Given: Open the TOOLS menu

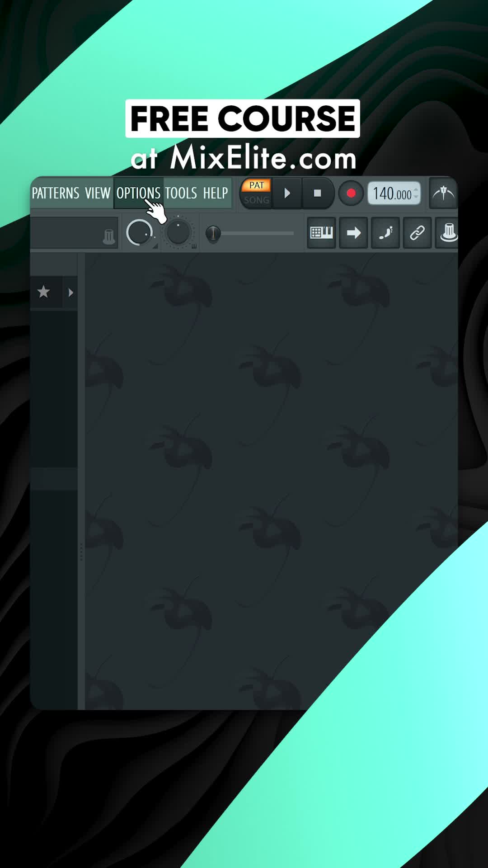Looking at the screenshot, I should [x=181, y=193].
